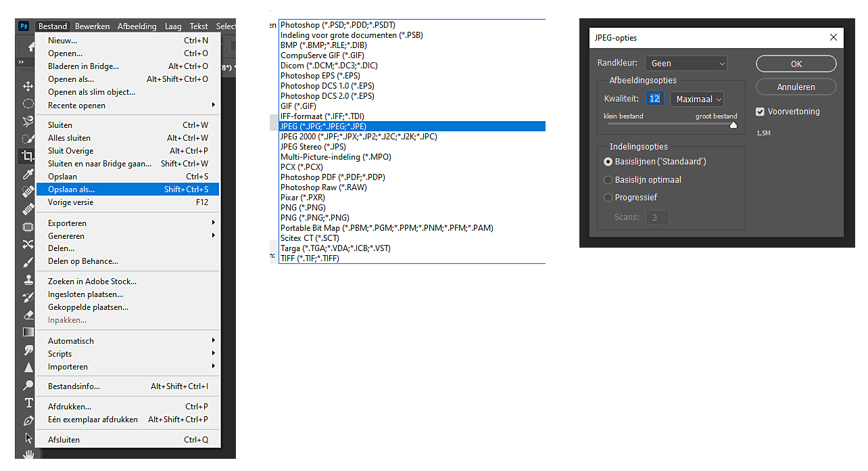Open the Bewerken menu
Viewport: 868px width, 471px height.
pyautogui.click(x=92, y=26)
